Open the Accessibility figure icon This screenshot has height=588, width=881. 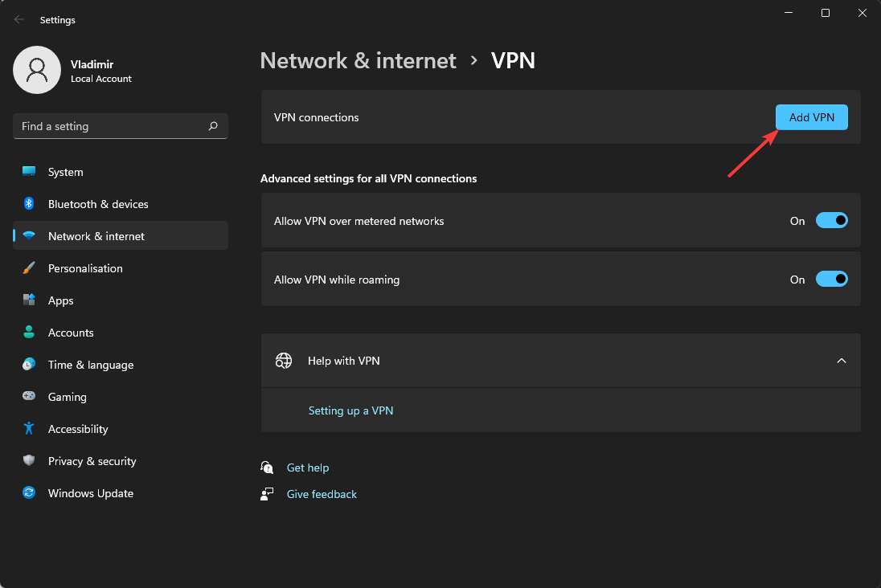29,429
